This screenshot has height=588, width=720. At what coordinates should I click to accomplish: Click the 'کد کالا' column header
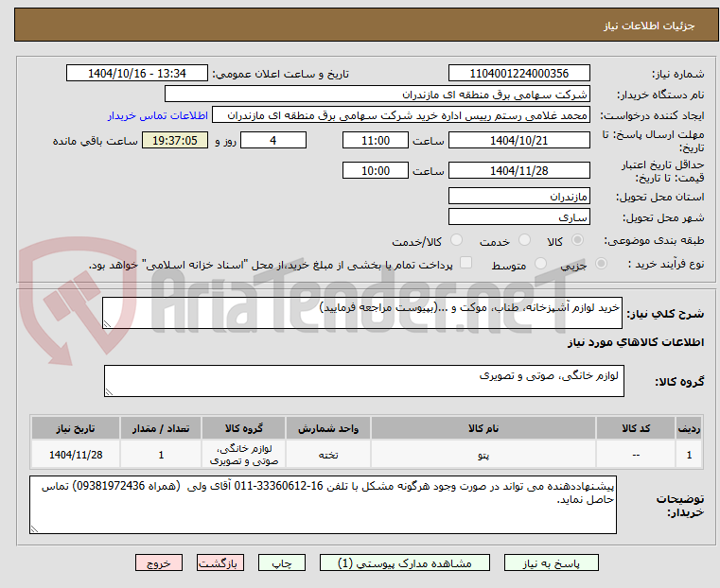coord(636,428)
